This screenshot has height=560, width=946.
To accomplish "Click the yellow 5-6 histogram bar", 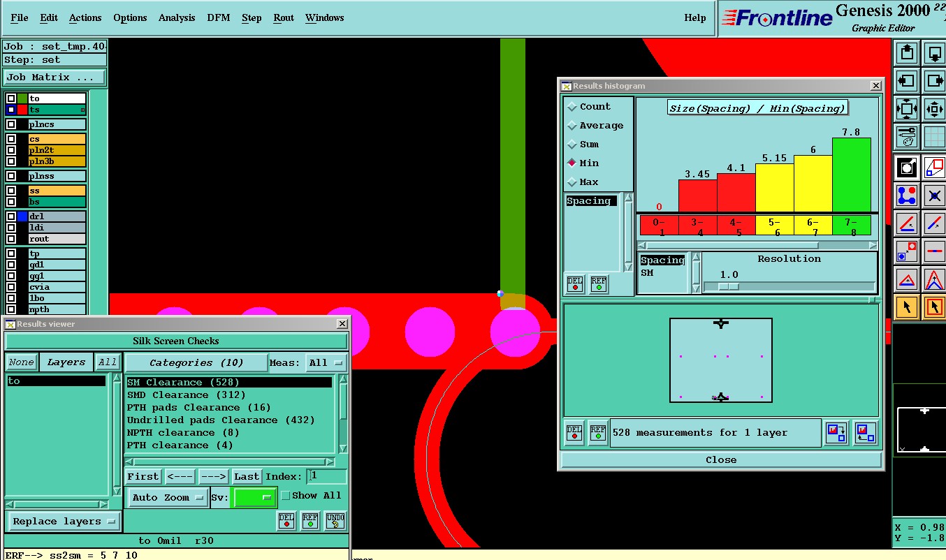I will (x=774, y=188).
